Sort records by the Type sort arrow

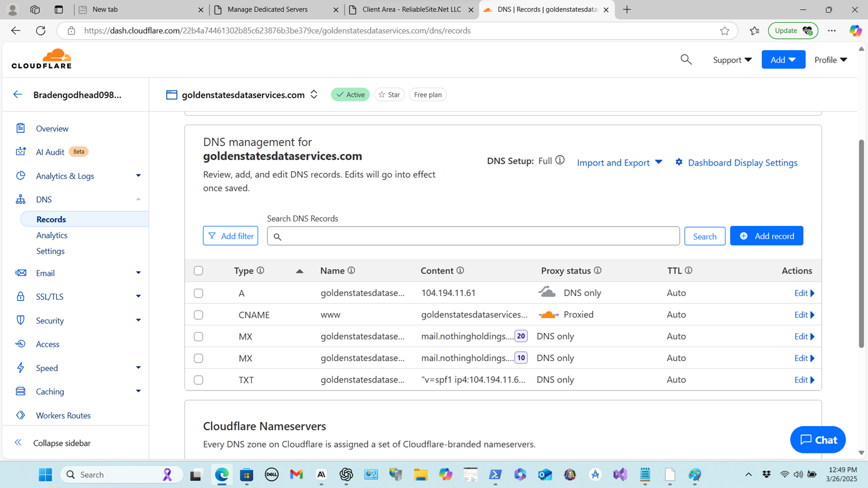click(x=300, y=271)
